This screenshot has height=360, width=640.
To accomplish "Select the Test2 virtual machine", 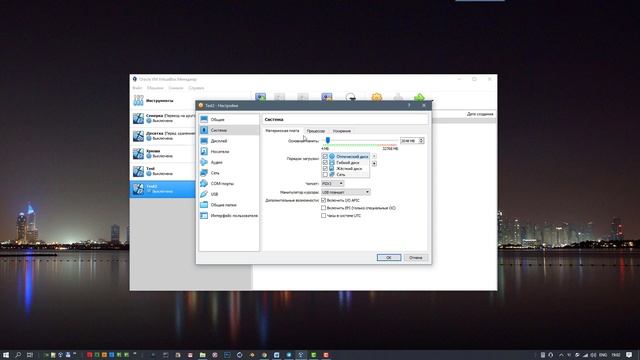I will 163,189.
